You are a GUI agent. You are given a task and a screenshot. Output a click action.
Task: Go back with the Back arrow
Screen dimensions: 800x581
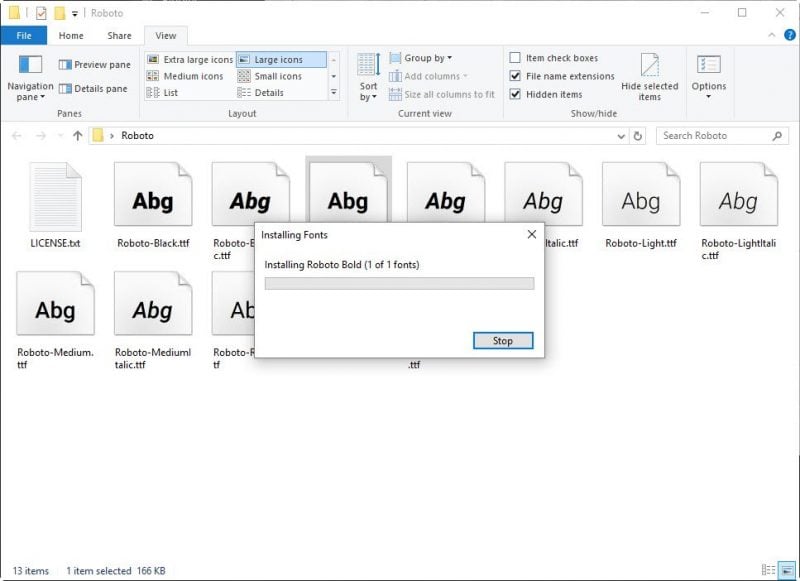[x=16, y=136]
